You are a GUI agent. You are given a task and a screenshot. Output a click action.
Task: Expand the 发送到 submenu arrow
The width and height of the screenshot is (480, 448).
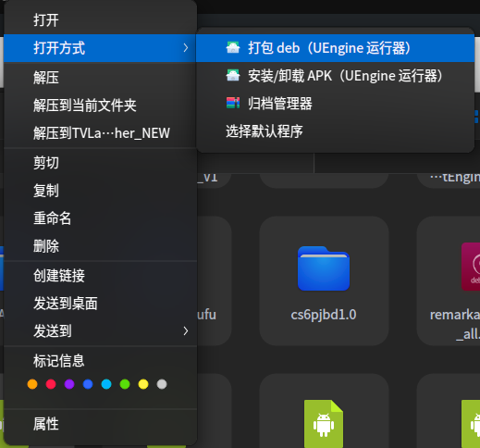pyautogui.click(x=185, y=331)
